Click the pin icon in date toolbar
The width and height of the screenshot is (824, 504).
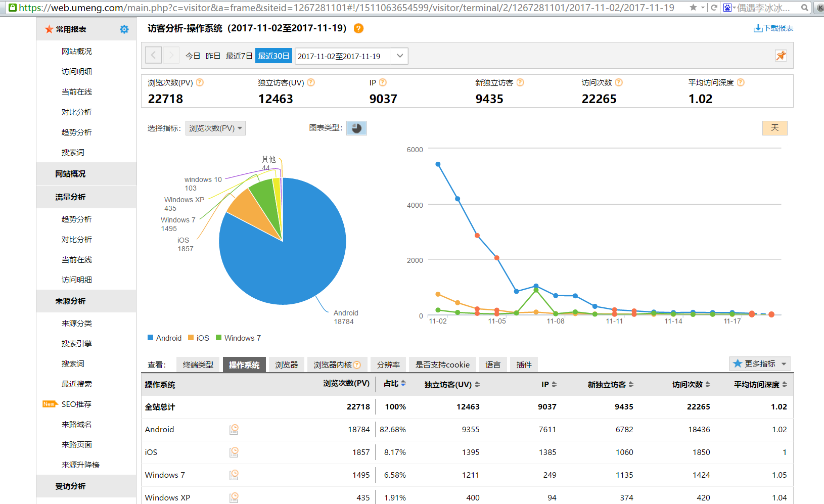[x=781, y=56]
